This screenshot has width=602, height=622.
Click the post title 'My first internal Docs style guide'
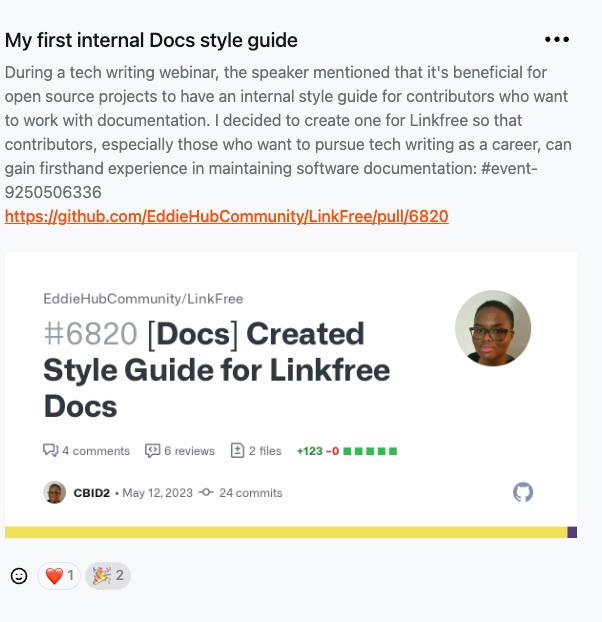point(151,40)
